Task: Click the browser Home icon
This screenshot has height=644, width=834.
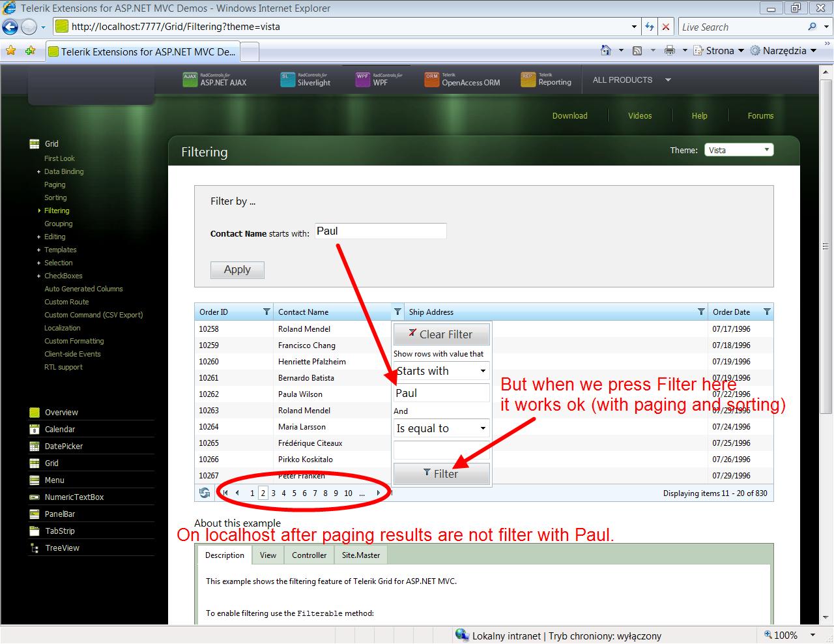Action: tap(606, 50)
